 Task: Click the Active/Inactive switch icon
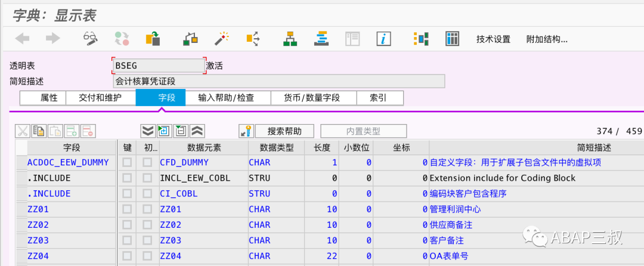122,39
